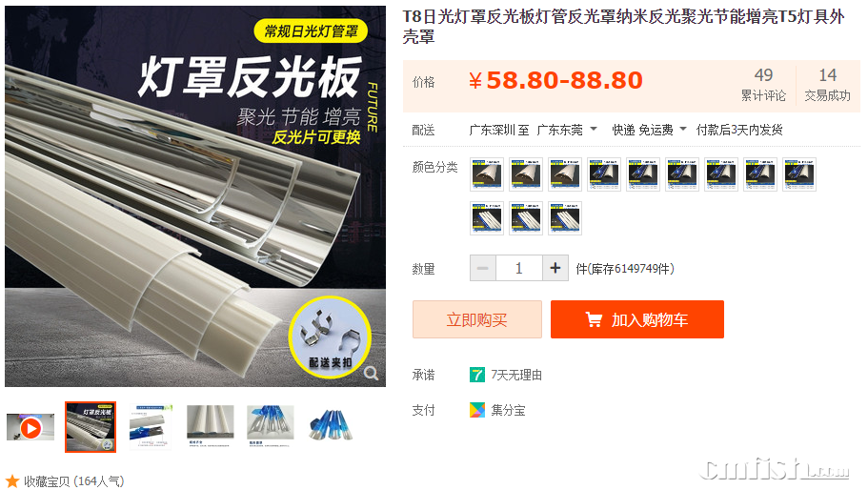This screenshot has height=490, width=868.
Task: Select the first color option swatch
Action: [x=487, y=174]
